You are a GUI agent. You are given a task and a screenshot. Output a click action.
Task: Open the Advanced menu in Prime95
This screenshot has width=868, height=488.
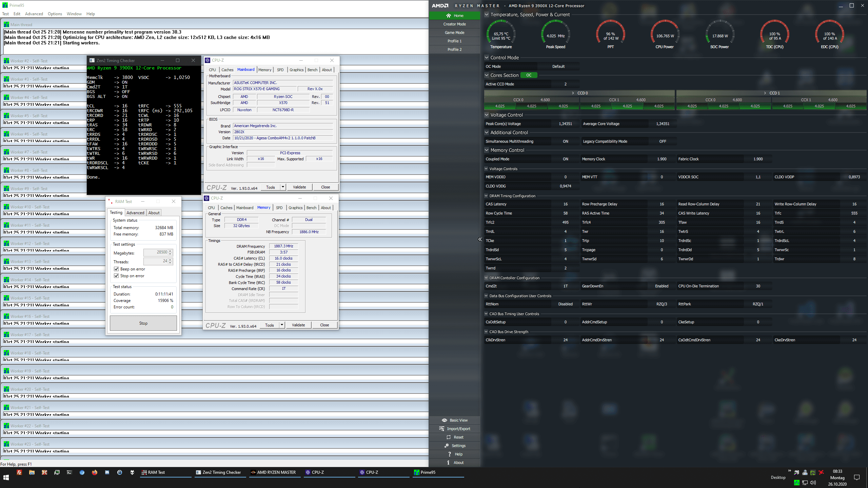34,14
